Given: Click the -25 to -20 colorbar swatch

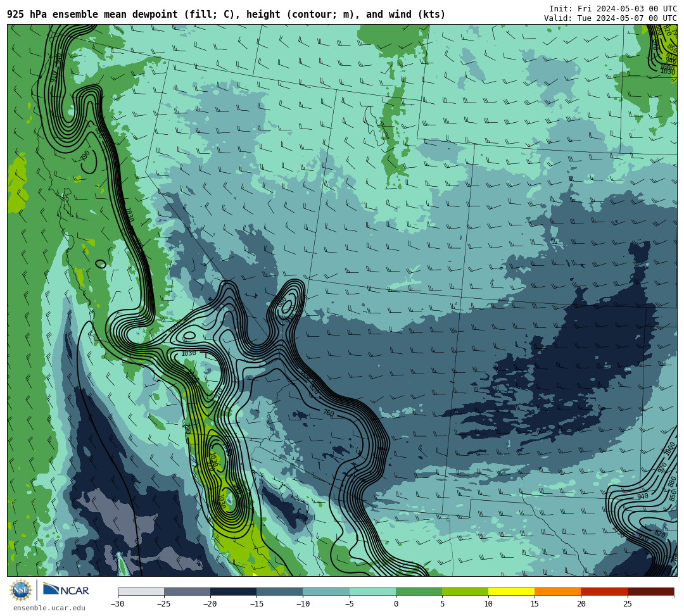Looking at the screenshot, I should [x=187, y=591].
